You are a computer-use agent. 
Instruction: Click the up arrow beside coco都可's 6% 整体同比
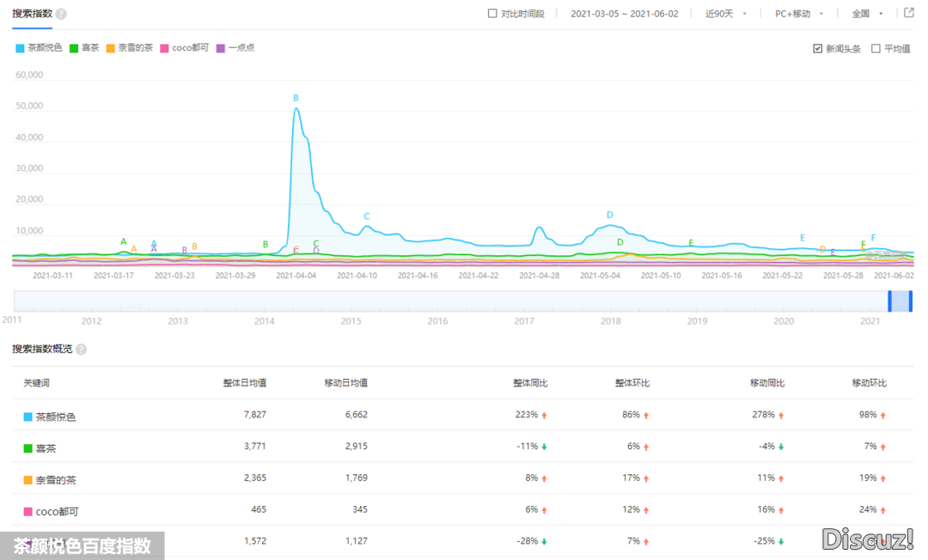tap(544, 509)
